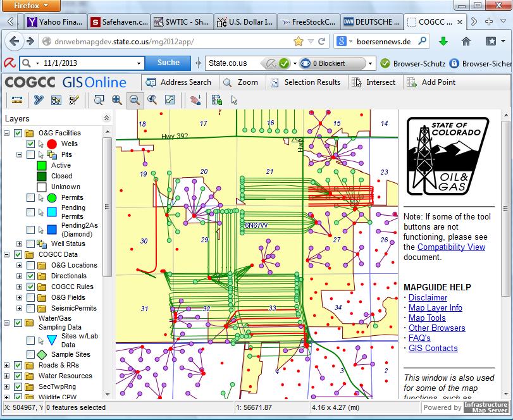Viewport: 513px width, 420px height.
Task: Expand the Well Status layer group
Action: (19, 244)
